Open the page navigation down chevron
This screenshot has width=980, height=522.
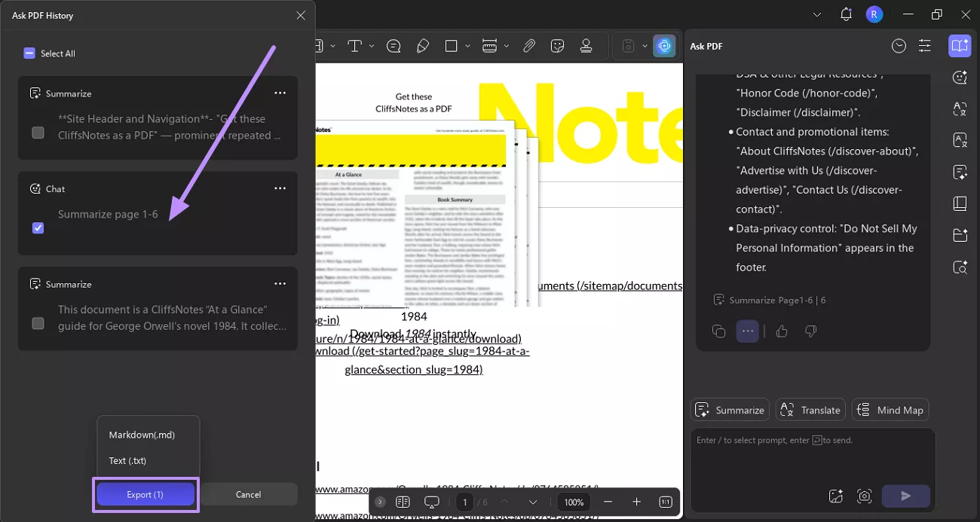[533, 502]
